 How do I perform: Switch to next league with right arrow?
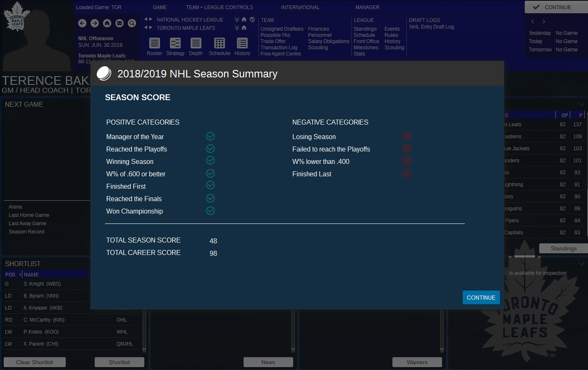[151, 19]
